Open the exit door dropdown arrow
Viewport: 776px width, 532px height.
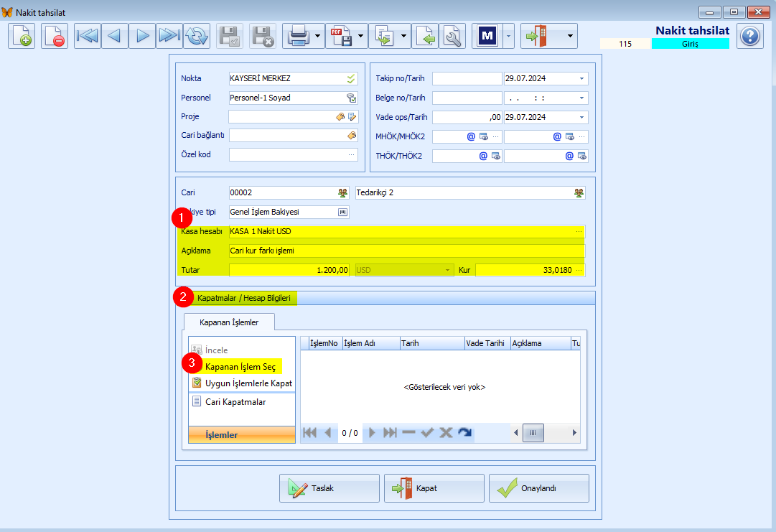570,36
